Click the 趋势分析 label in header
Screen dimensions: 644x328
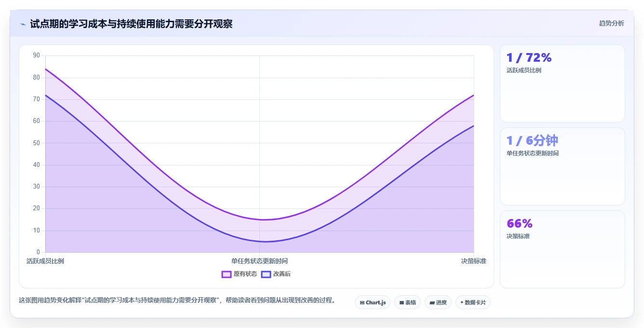(611, 23)
